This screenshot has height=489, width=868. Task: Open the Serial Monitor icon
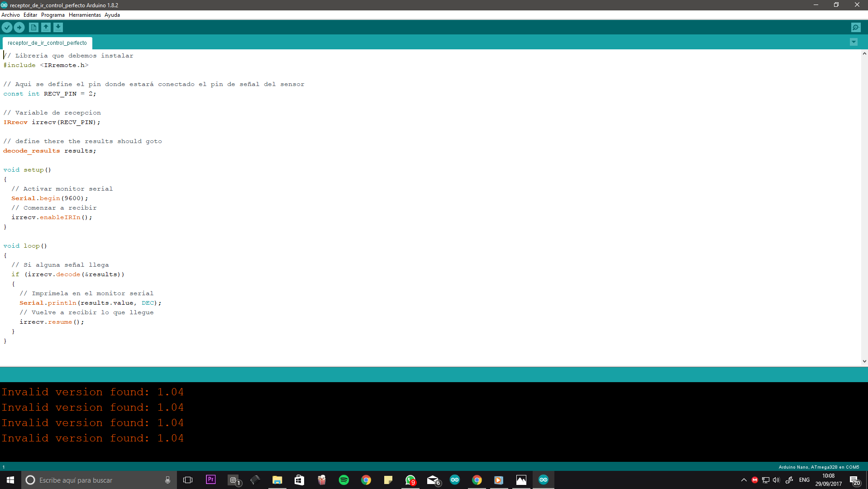(855, 27)
